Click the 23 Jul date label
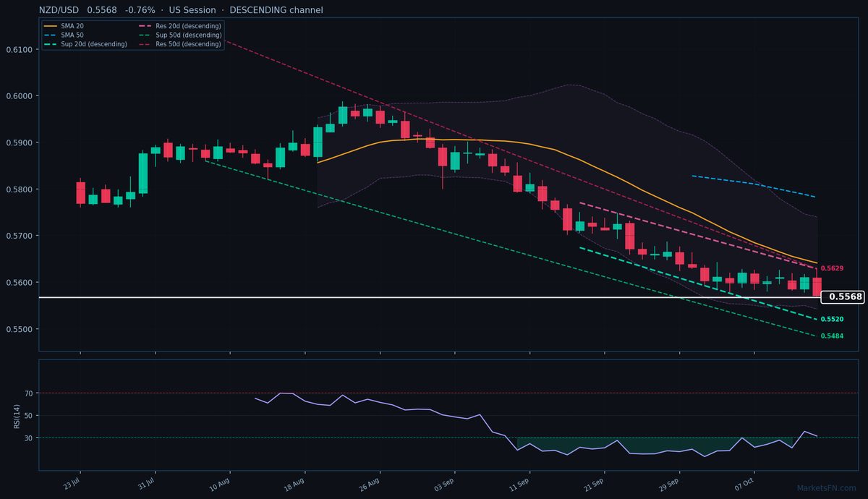 [x=72, y=482]
